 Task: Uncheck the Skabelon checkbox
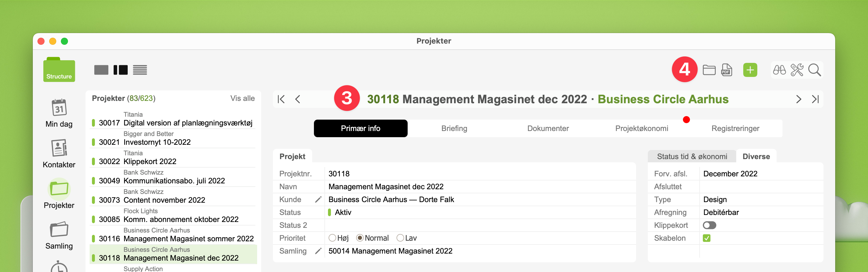tap(707, 238)
